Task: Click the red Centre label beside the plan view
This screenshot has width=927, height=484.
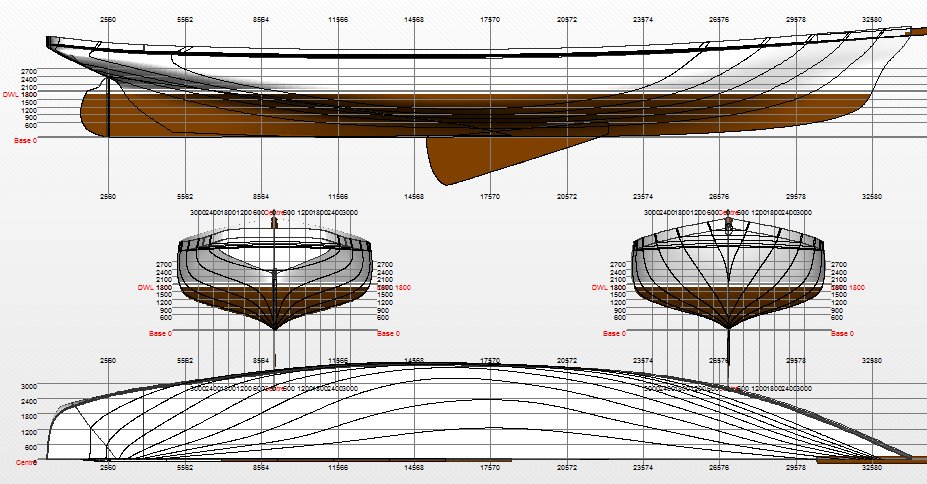Action: (x=26, y=463)
